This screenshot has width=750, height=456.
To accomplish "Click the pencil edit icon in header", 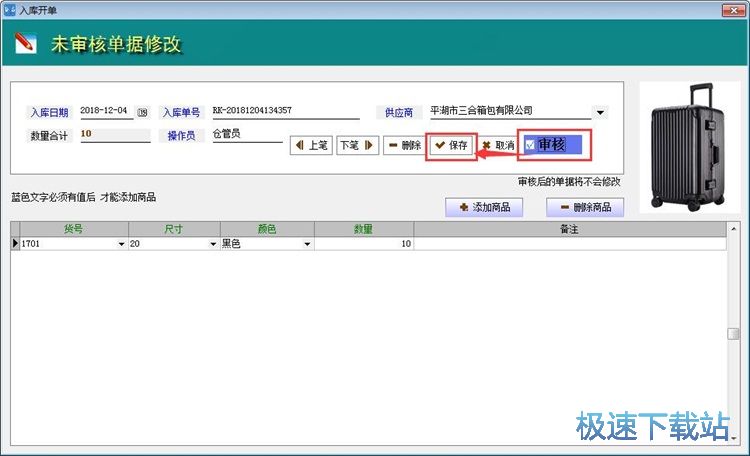I will coord(25,43).
